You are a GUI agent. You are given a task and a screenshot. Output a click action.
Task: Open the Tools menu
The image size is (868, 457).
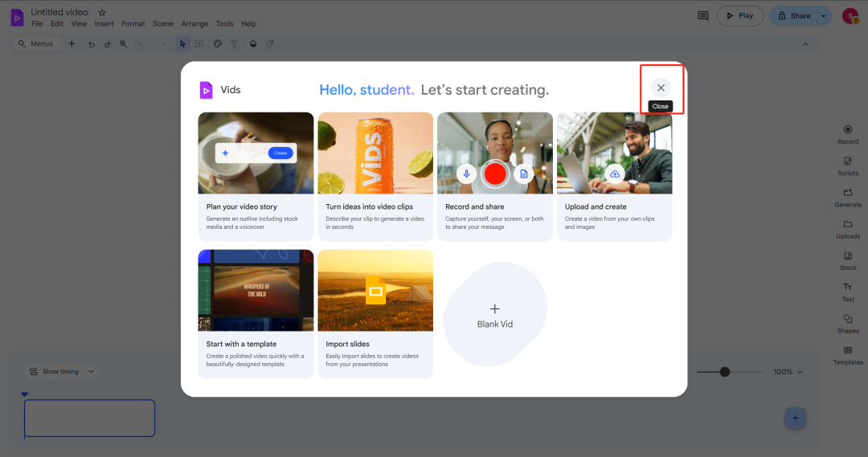224,24
